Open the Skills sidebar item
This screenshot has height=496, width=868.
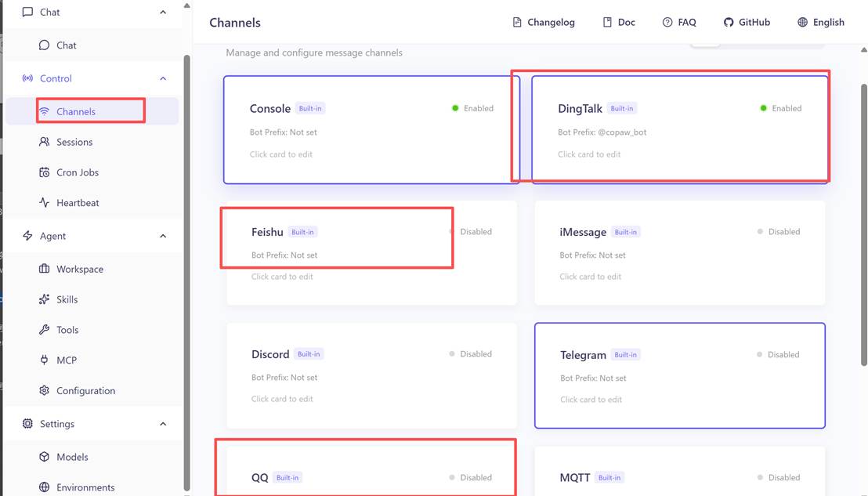pyautogui.click(x=92, y=299)
